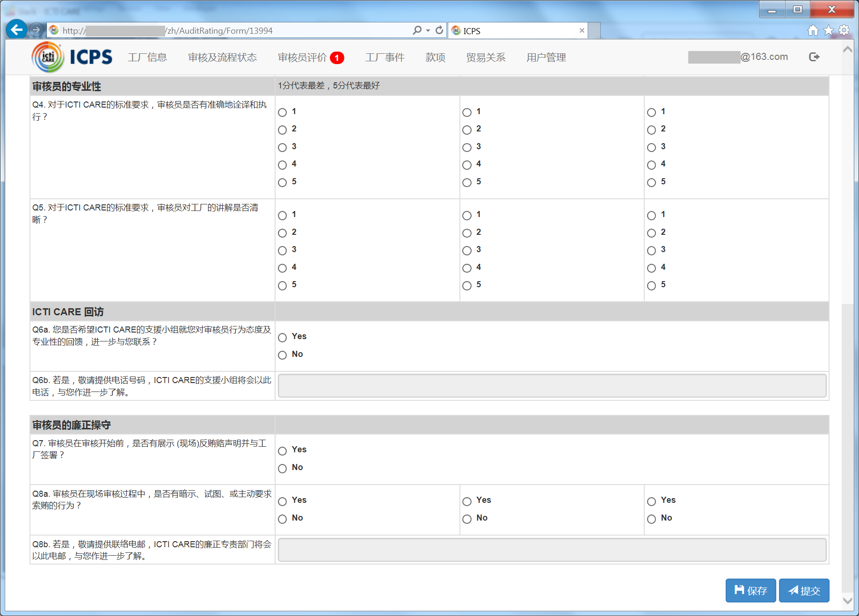Open the 工厂事件 menu
The height and width of the screenshot is (616, 859).
[x=385, y=58]
